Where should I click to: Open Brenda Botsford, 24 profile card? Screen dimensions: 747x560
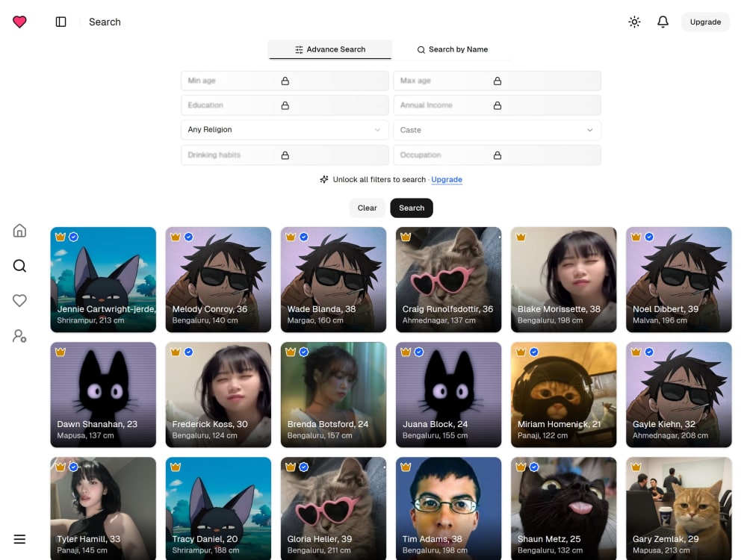pyautogui.click(x=333, y=395)
